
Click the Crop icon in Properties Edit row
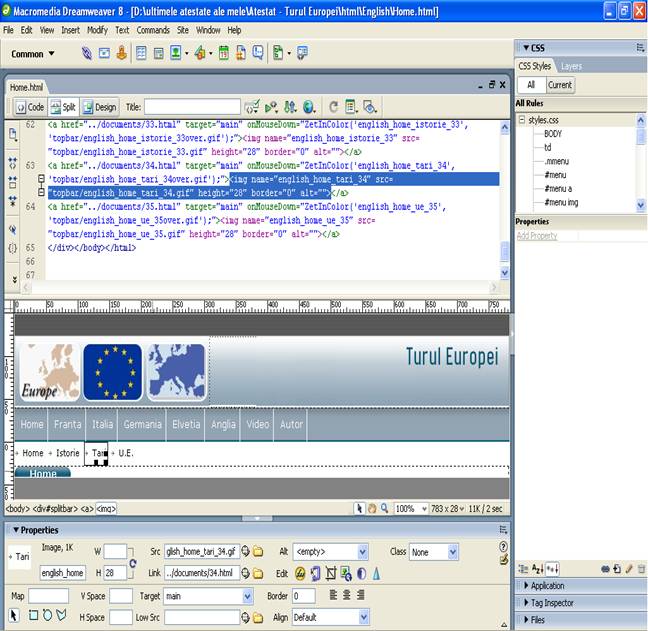[331, 573]
